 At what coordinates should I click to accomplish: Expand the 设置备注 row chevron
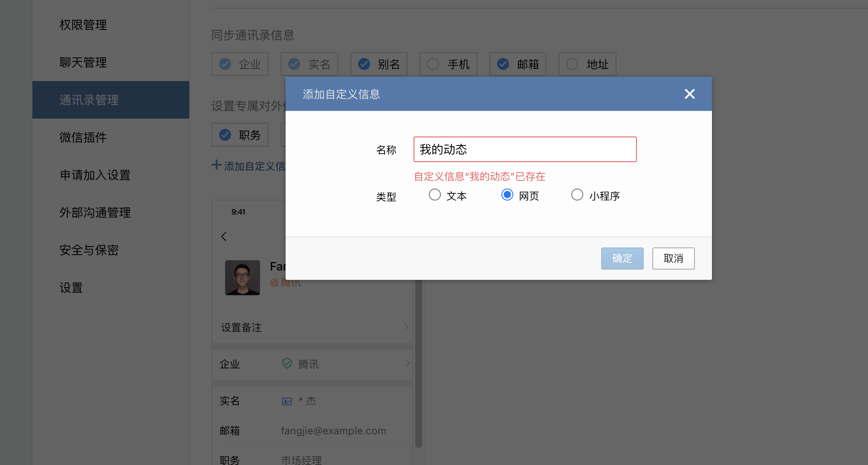[x=406, y=327]
